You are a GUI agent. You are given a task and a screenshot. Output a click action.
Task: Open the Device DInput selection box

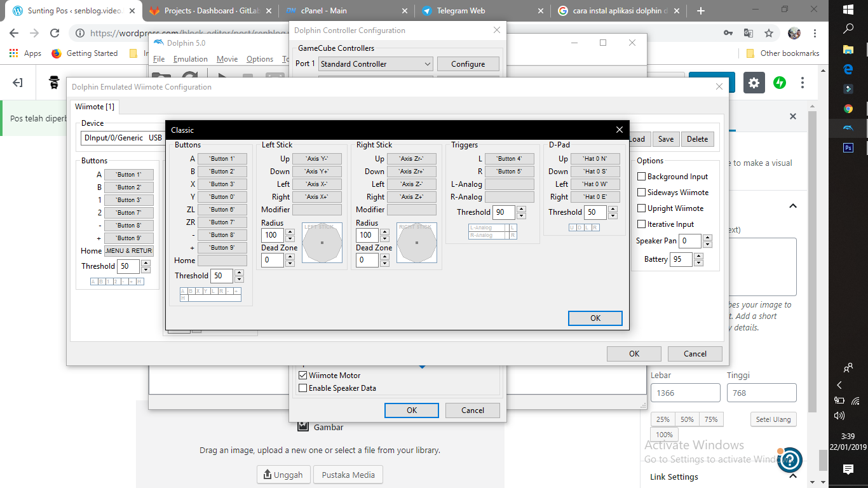click(122, 138)
